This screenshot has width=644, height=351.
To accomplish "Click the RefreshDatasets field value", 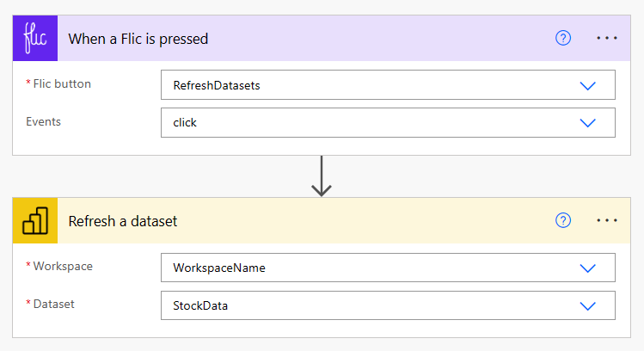I will [217, 85].
